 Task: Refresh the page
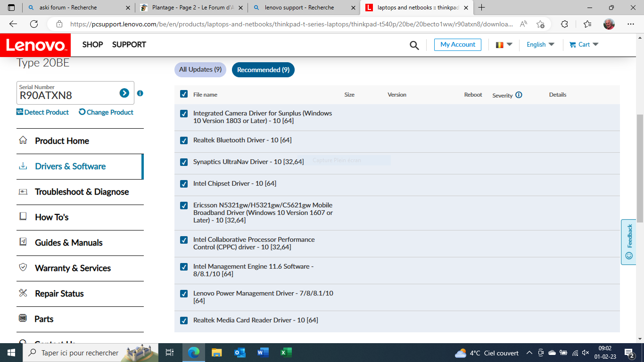click(34, 24)
